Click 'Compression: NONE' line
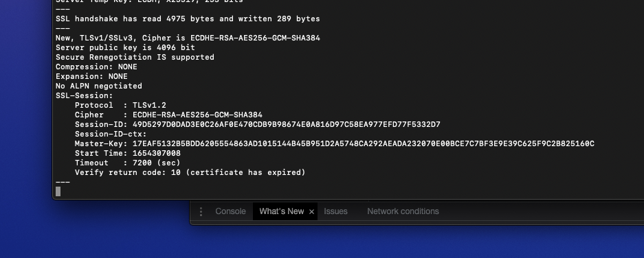Screen dimensions: 644x258 96,67
